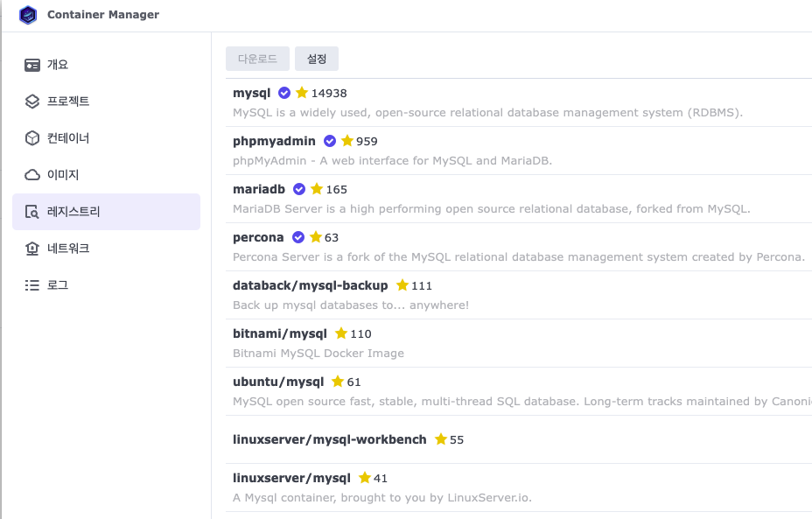Screen dimensions: 812x519
Task: Click the verified badge next to mysql
Action: tap(284, 93)
